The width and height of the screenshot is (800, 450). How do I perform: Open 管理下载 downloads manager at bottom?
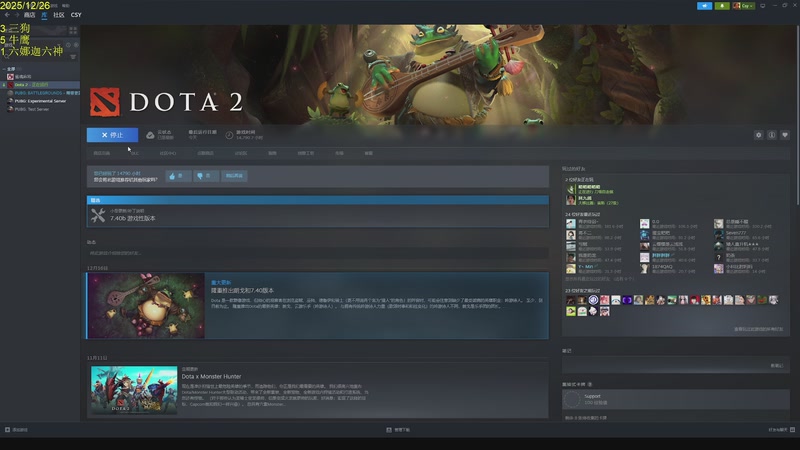(x=398, y=430)
